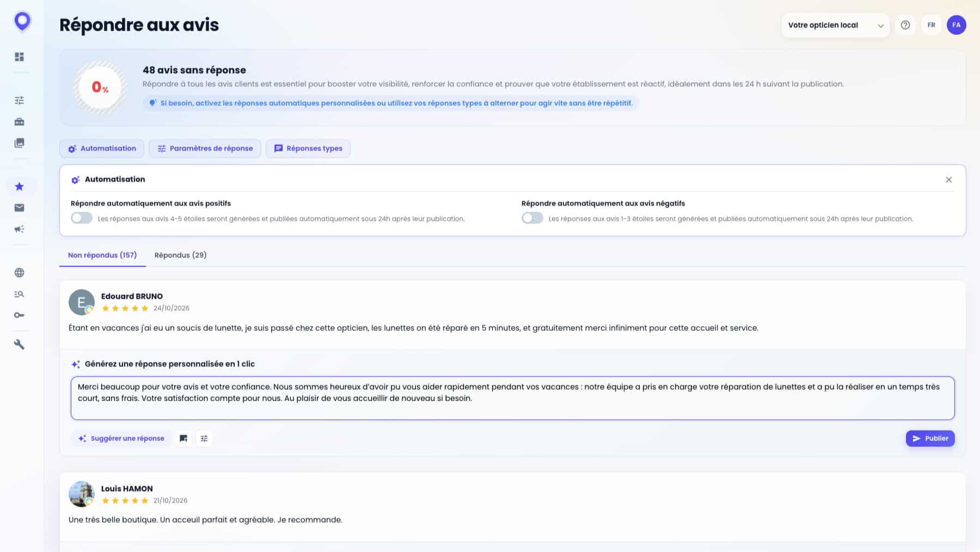
Task: Open the globe icon in the sidebar
Action: [20, 272]
